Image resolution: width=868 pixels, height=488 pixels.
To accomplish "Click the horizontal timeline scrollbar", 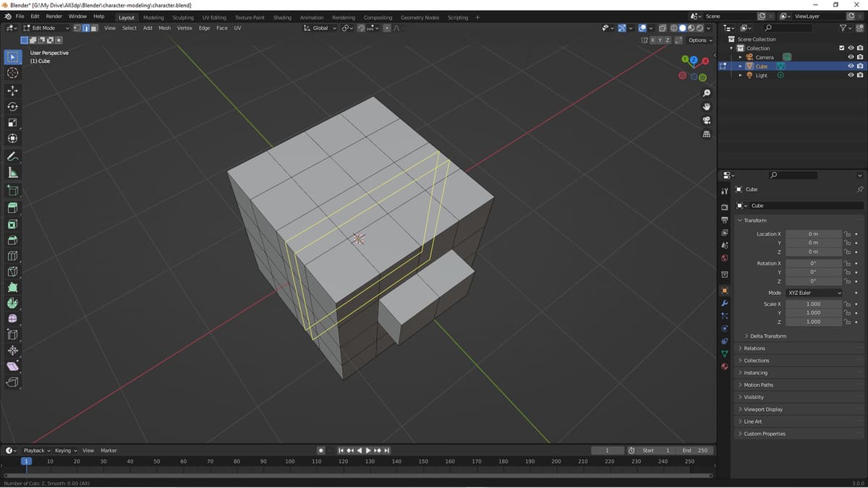I will 358,476.
